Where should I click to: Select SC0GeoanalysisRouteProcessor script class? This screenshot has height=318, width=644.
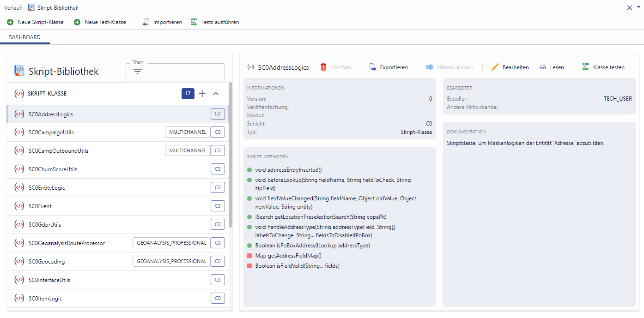(67, 243)
